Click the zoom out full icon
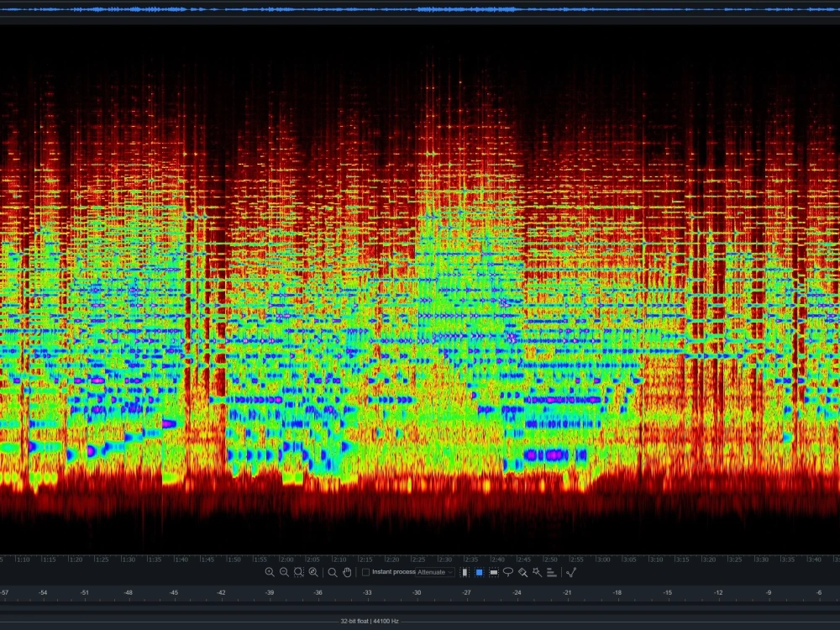Image resolution: width=840 pixels, height=630 pixels. (x=313, y=572)
